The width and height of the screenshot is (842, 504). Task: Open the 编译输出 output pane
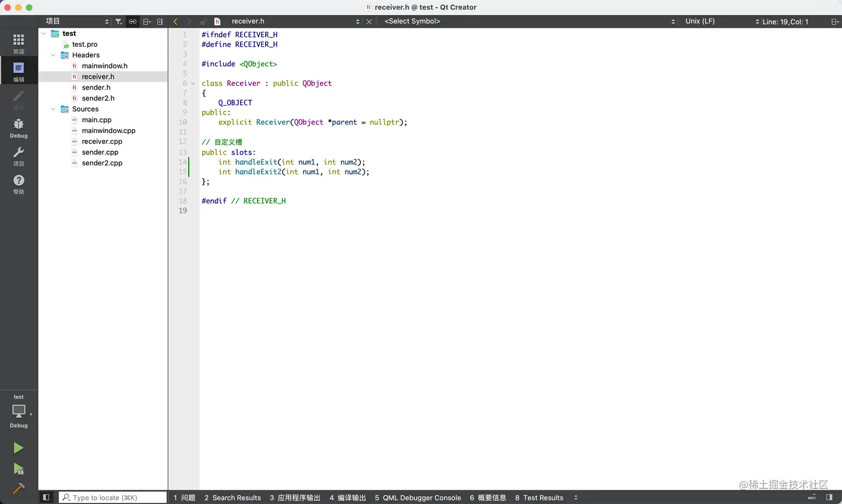coord(347,498)
